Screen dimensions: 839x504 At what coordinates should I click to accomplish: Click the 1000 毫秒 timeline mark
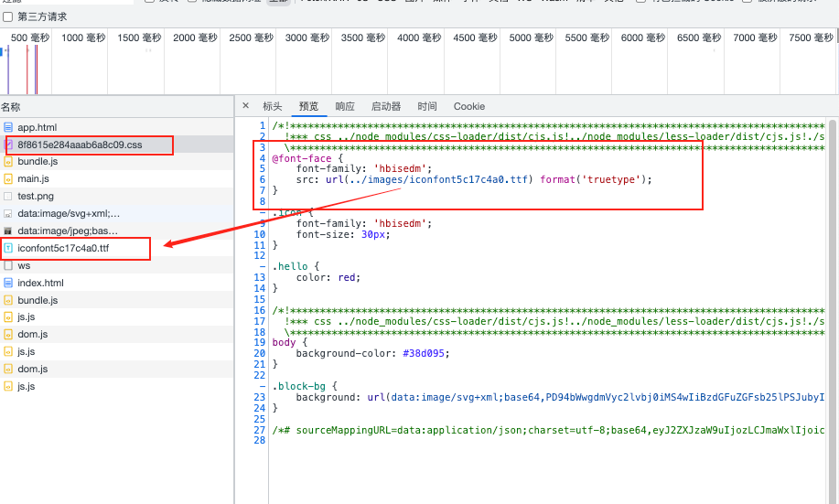pyautogui.click(x=83, y=38)
